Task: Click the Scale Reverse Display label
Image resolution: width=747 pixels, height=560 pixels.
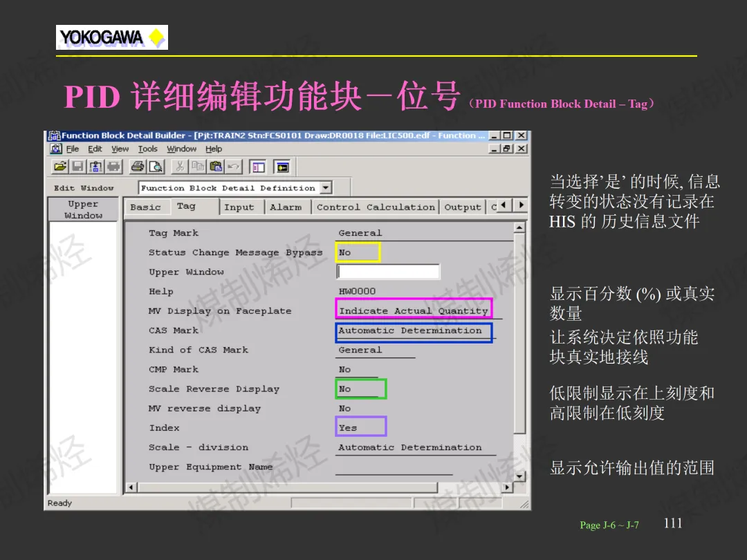Action: 214,389
